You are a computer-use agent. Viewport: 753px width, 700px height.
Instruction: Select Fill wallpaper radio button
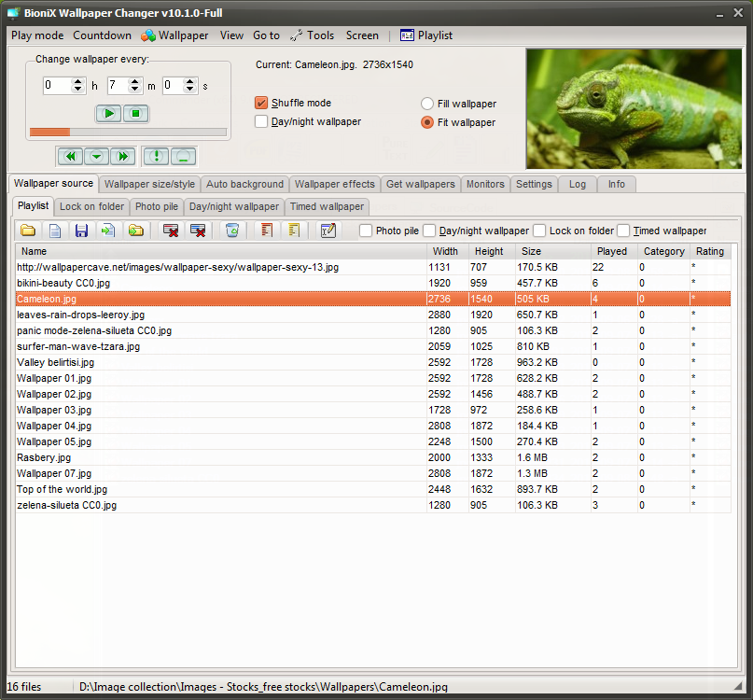click(427, 104)
